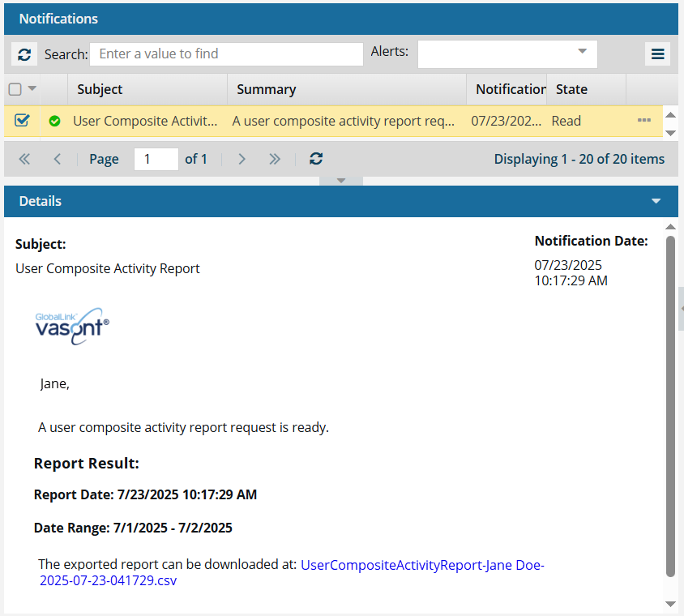Click the refresh icon beside Search
The width and height of the screenshot is (684, 616).
tap(24, 54)
